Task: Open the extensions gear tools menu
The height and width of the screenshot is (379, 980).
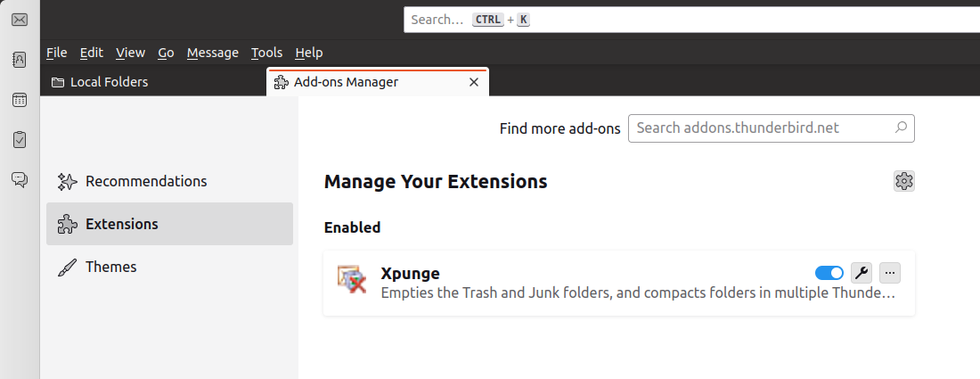Action: pos(904,181)
